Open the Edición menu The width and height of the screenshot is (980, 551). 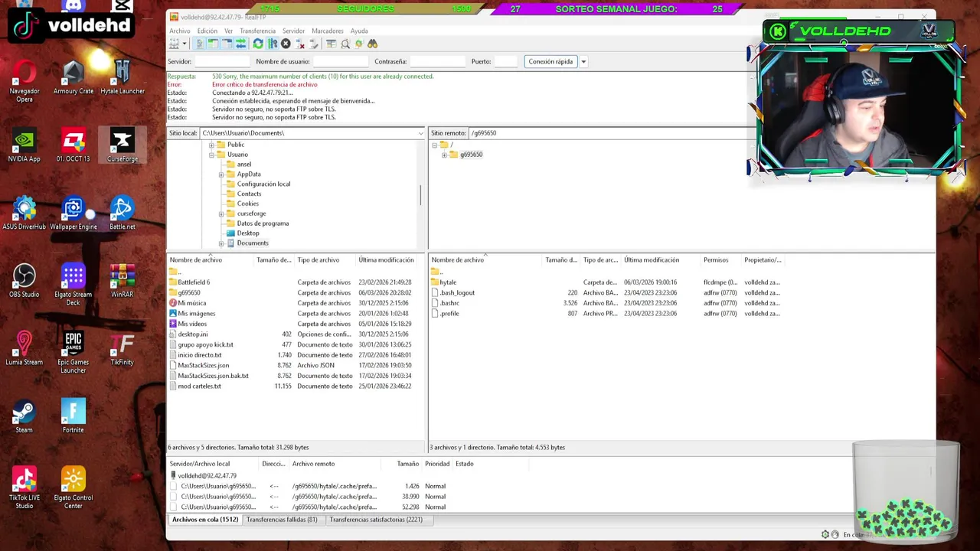coord(207,31)
